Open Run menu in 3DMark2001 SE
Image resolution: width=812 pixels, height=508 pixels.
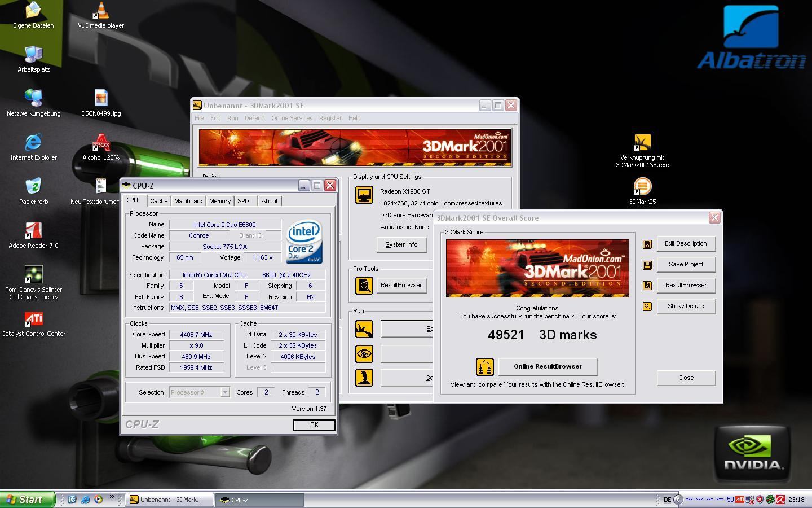(232, 118)
